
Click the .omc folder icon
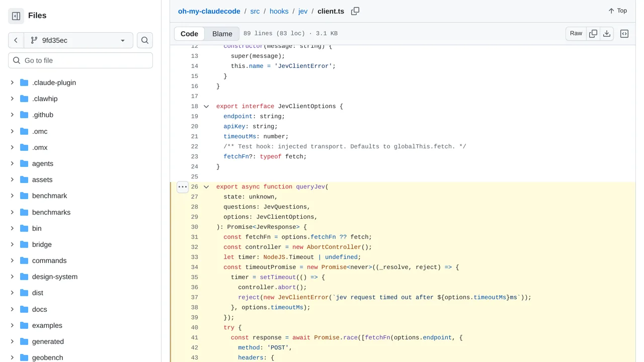(24, 131)
